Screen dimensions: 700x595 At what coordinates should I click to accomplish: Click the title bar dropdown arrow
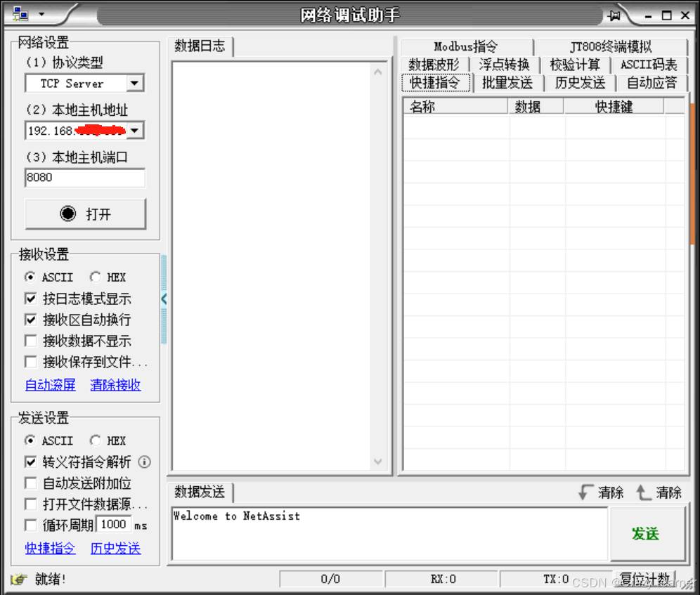click(x=41, y=14)
